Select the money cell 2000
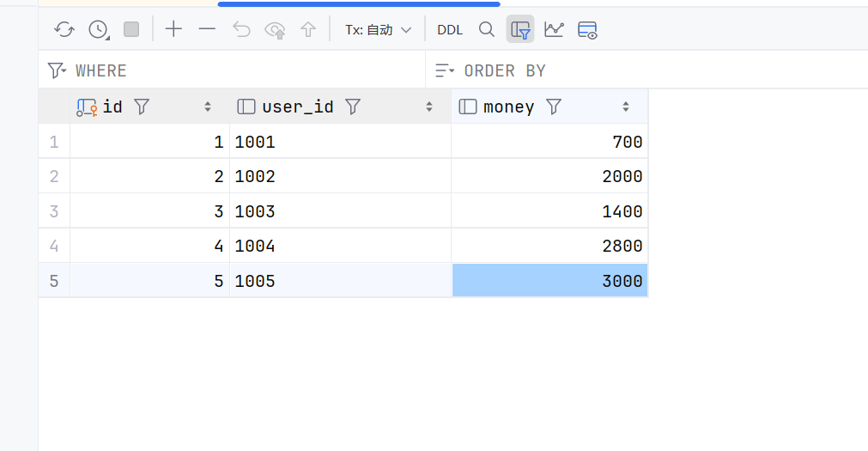This screenshot has height=451, width=868. [x=549, y=176]
